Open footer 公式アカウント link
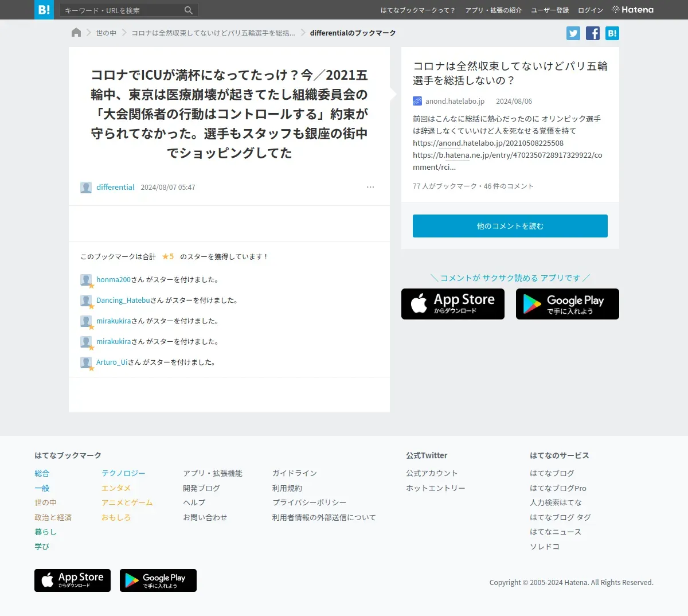The image size is (688, 616). pos(432,473)
